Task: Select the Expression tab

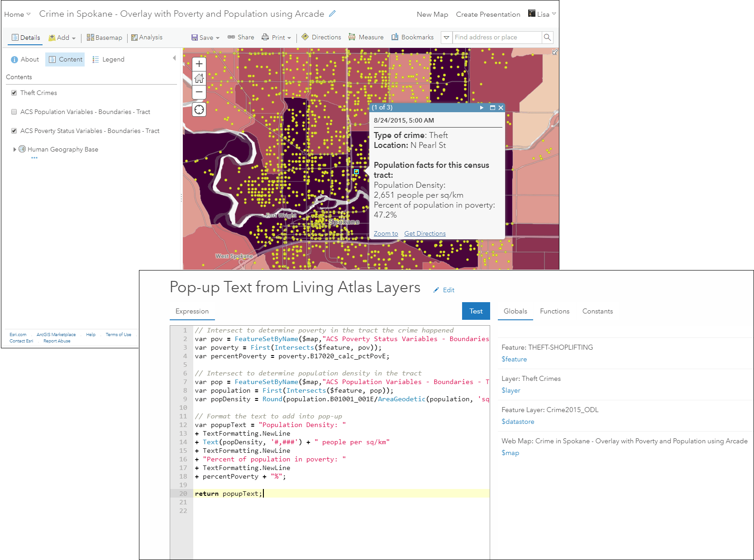Action: [x=192, y=311]
